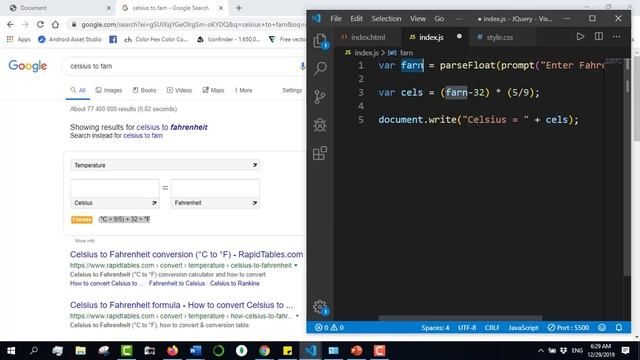
Task: Run the code with the play icon
Action: click(x=580, y=37)
